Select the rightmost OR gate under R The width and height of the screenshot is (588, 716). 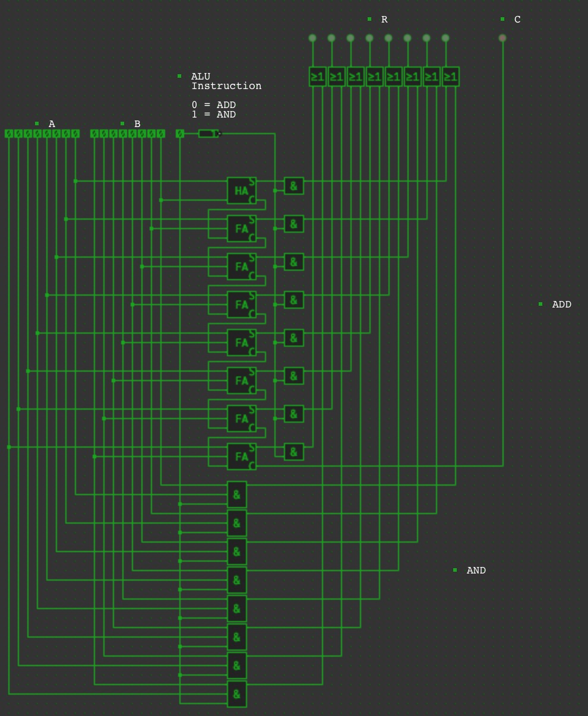tap(451, 77)
